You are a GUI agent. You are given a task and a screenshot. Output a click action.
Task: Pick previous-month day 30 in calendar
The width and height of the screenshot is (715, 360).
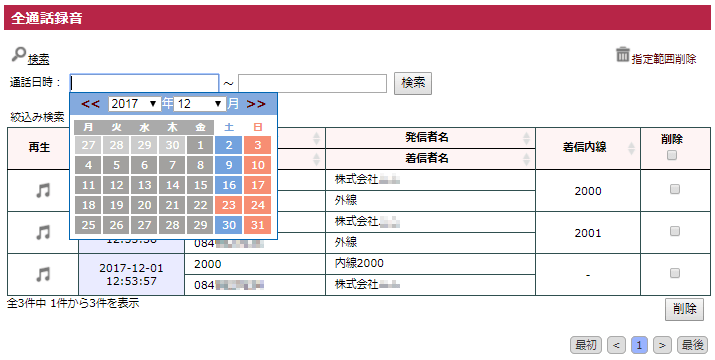click(x=172, y=145)
